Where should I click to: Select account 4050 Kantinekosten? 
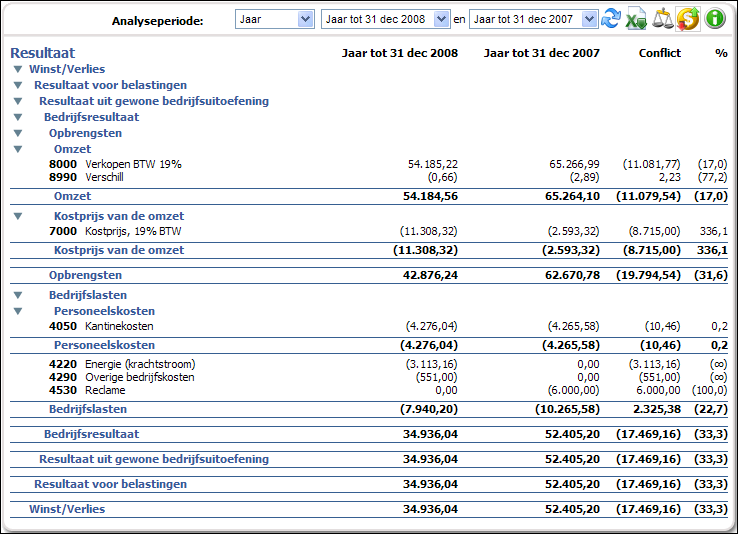coord(101,326)
